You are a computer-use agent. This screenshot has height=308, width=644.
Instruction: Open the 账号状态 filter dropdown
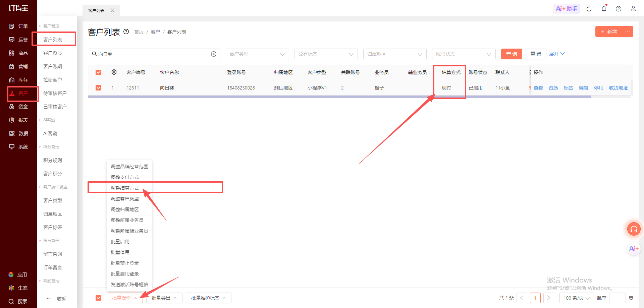pyautogui.click(x=464, y=54)
